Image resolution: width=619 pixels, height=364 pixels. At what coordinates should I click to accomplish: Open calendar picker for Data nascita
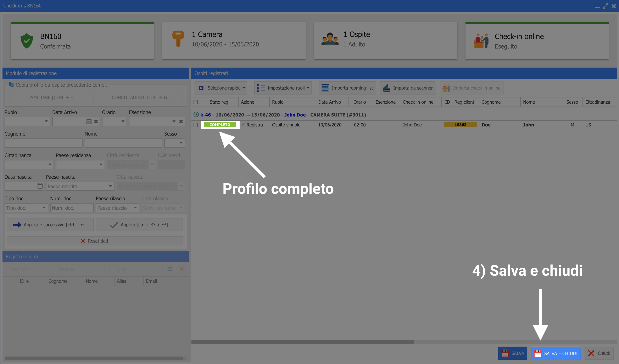tap(40, 186)
